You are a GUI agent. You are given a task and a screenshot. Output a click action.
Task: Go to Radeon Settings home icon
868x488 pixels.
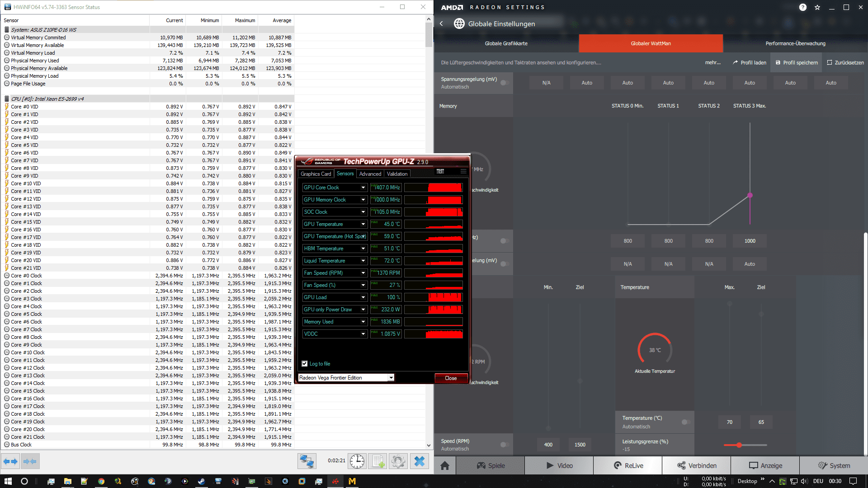[x=445, y=465]
